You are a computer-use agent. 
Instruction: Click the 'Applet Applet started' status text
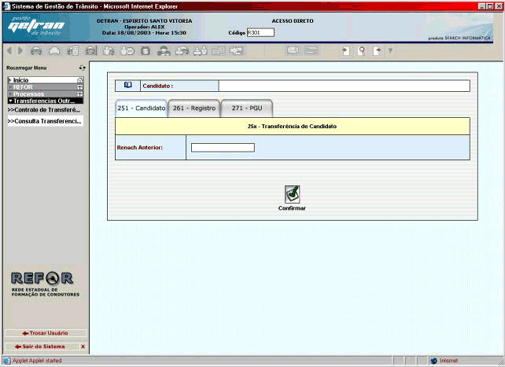[x=37, y=361]
